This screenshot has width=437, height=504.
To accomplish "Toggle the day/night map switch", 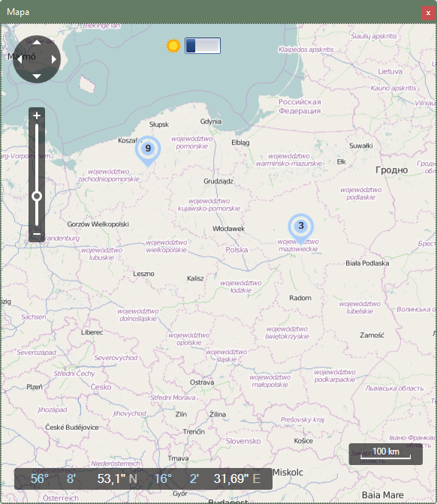I will click(203, 46).
